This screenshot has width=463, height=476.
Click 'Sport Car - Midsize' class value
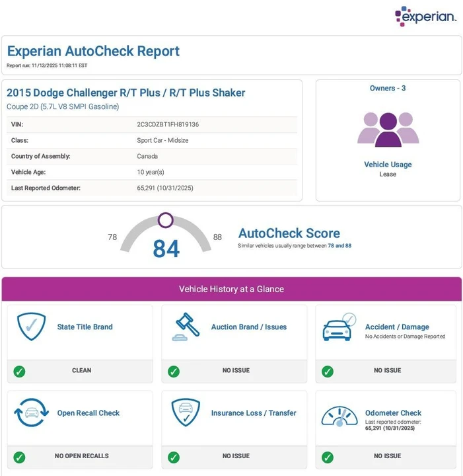coord(162,140)
